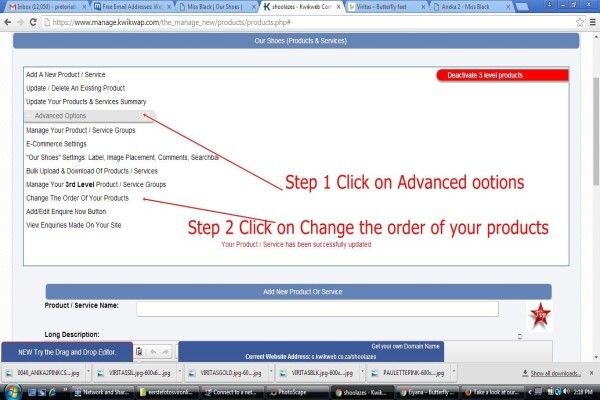Open downloaded file VIRITASGOLD jpg
This screenshot has height=400, width=600.
pos(227,373)
